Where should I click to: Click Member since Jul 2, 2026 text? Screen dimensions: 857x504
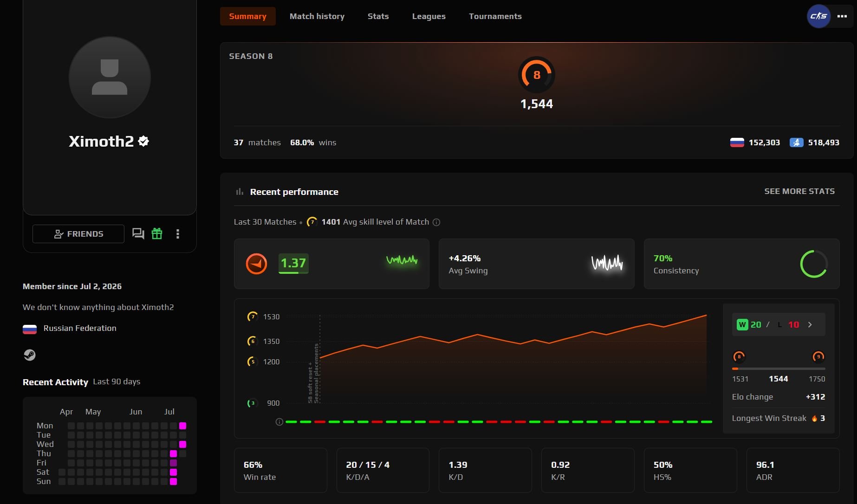pyautogui.click(x=72, y=286)
